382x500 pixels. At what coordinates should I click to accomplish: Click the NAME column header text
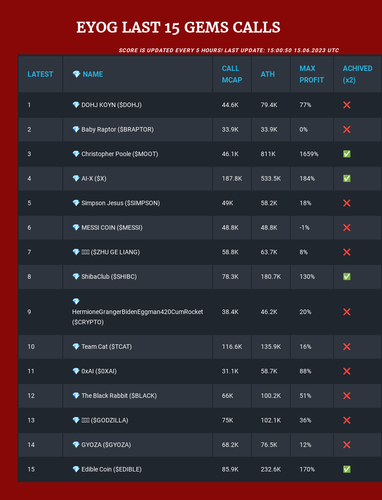pos(93,74)
